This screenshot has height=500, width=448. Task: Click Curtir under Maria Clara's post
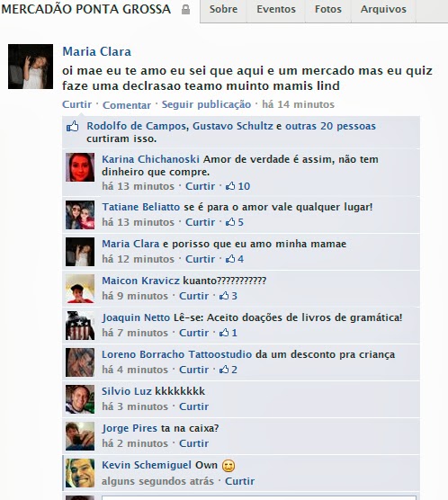coord(76,104)
